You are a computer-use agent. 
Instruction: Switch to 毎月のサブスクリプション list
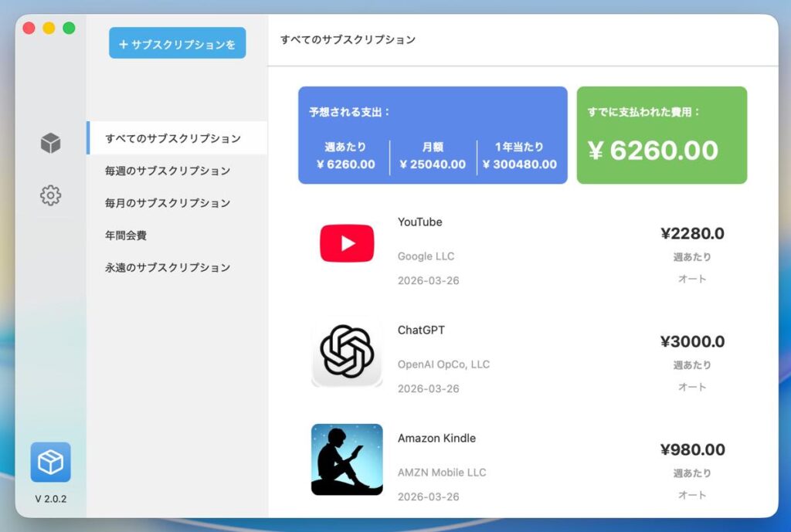(168, 203)
